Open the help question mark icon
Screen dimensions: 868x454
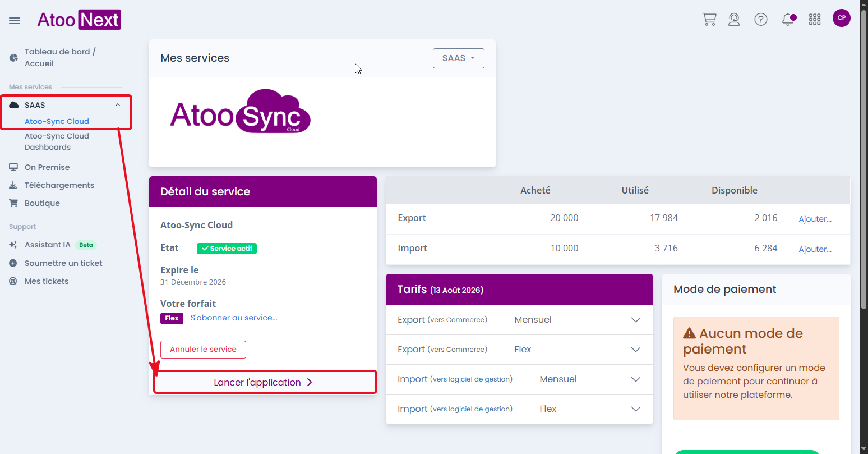(x=761, y=20)
